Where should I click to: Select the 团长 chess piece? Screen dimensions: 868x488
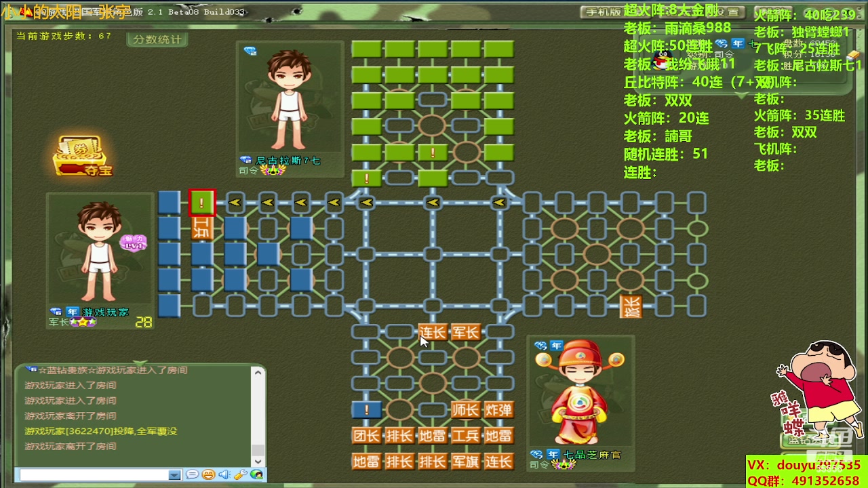[366, 436]
